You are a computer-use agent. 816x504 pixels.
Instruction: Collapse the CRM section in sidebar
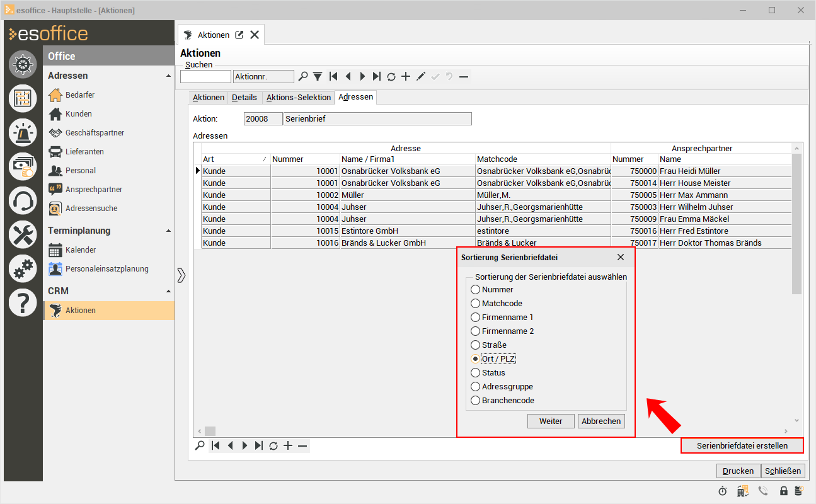[168, 291]
